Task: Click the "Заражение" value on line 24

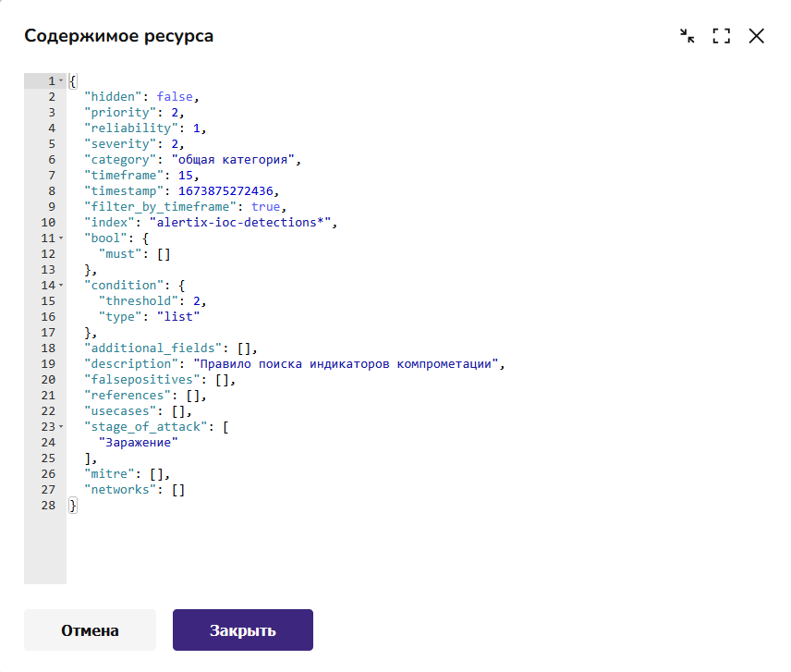Action: pyautogui.click(x=139, y=443)
